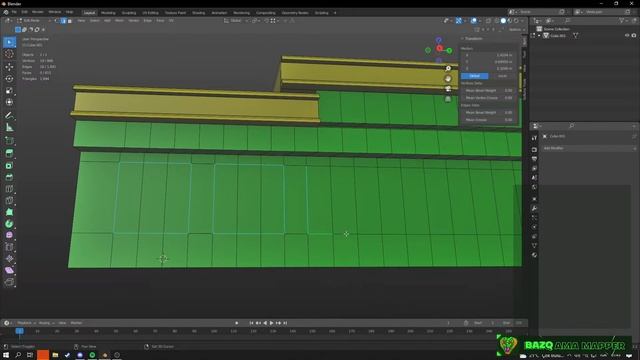640x360 pixels.
Task: Switch to wireframe viewport shading
Action: pos(497,20)
